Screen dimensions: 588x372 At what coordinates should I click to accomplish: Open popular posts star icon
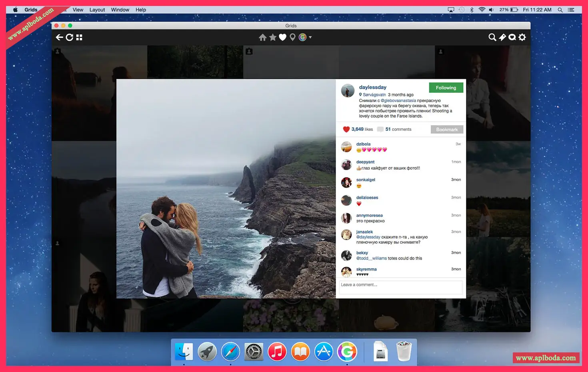point(272,37)
